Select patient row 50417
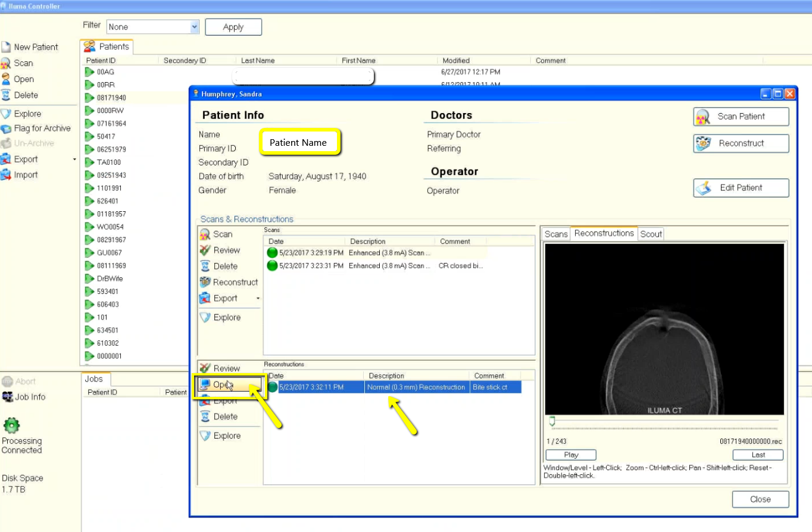The image size is (812, 532). pos(135,136)
